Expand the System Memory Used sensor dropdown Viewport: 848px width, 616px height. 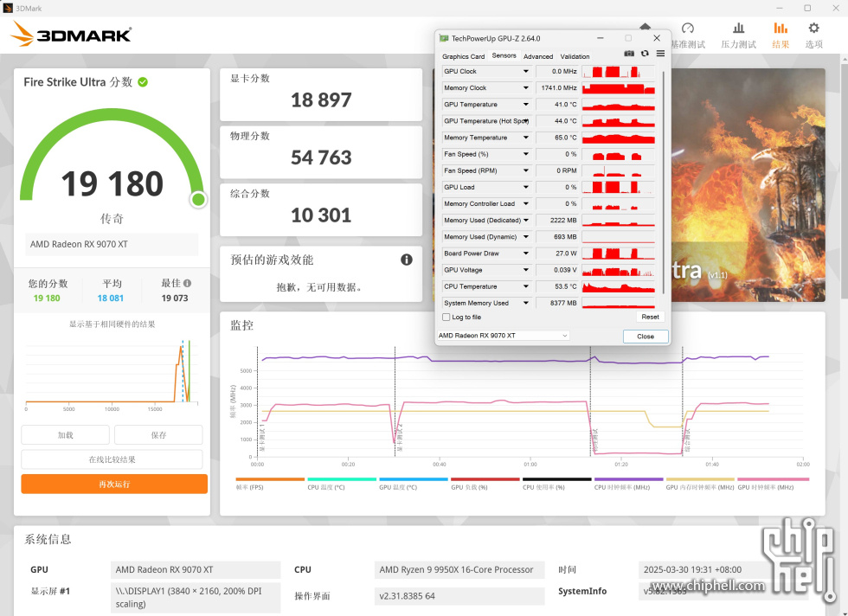(526, 303)
